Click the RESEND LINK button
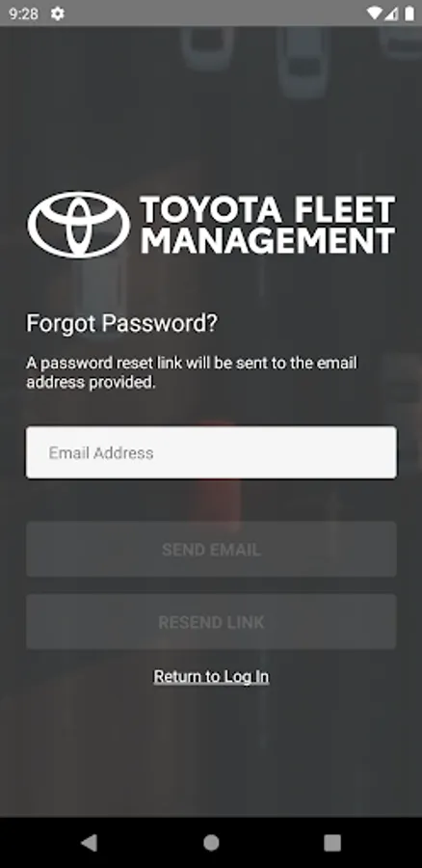422x868 pixels. [x=211, y=622]
